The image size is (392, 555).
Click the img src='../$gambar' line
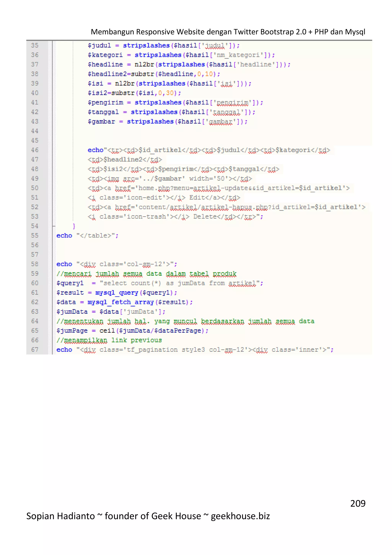[170, 179]
